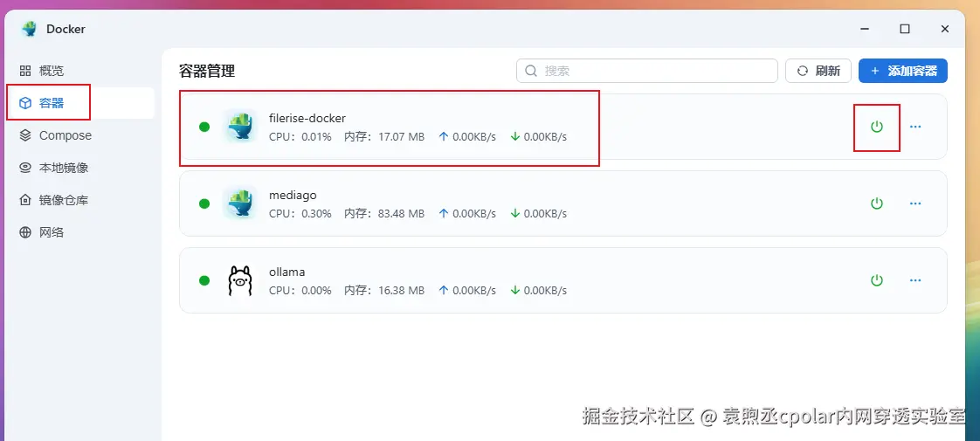Click the filerise-docker whale icon
Image resolution: width=980 pixels, height=441 pixels.
[x=240, y=127]
